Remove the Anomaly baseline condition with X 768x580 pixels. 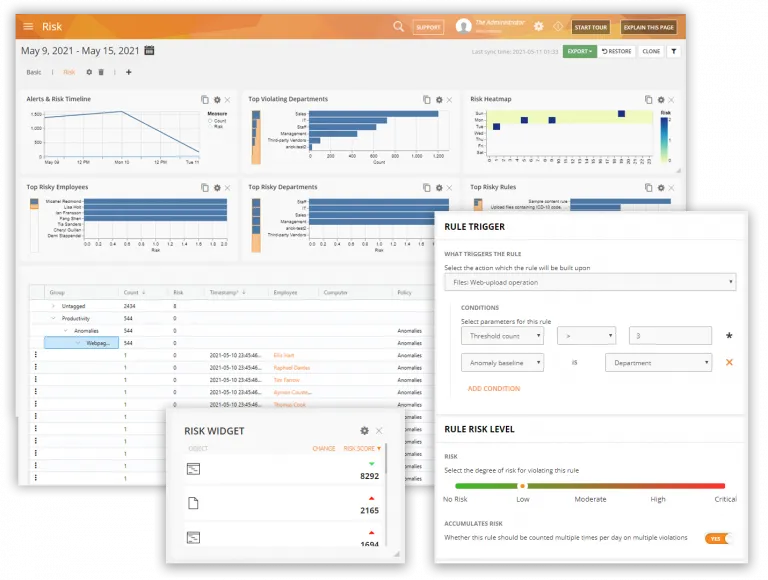pos(729,362)
